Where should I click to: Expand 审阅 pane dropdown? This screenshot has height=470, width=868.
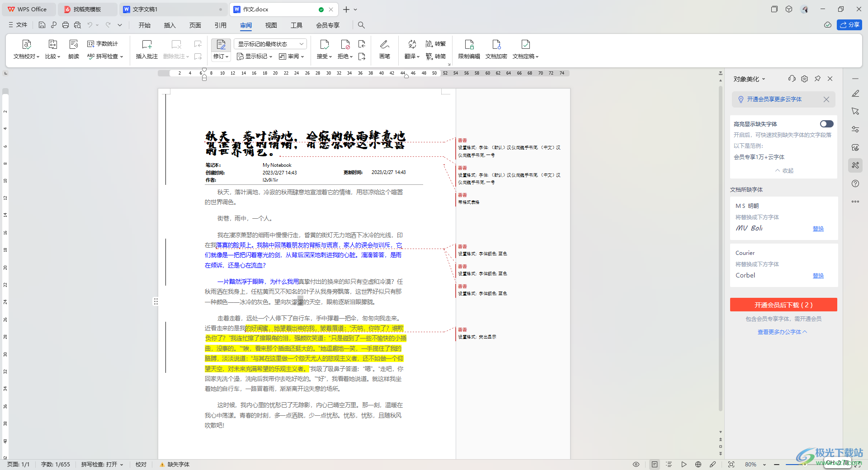coord(291,56)
